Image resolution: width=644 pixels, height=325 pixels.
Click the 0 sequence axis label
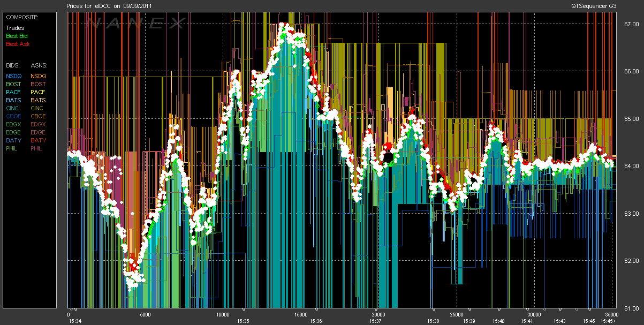tap(69, 315)
